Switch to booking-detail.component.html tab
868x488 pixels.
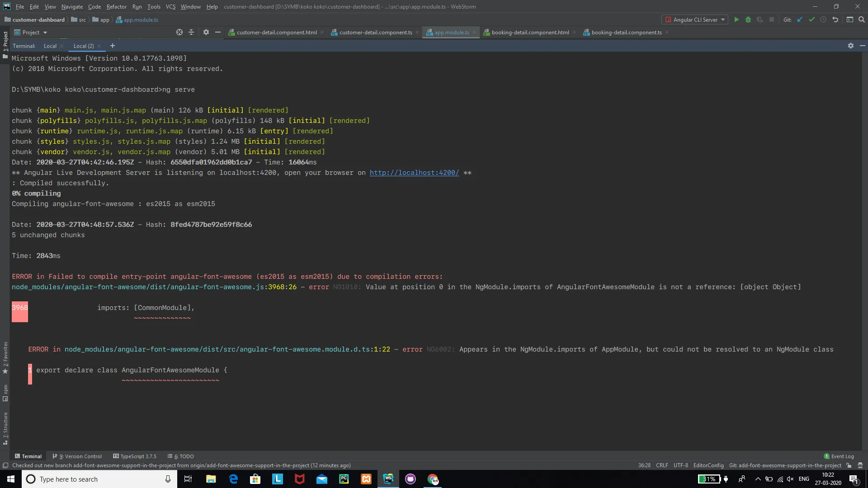(x=530, y=33)
